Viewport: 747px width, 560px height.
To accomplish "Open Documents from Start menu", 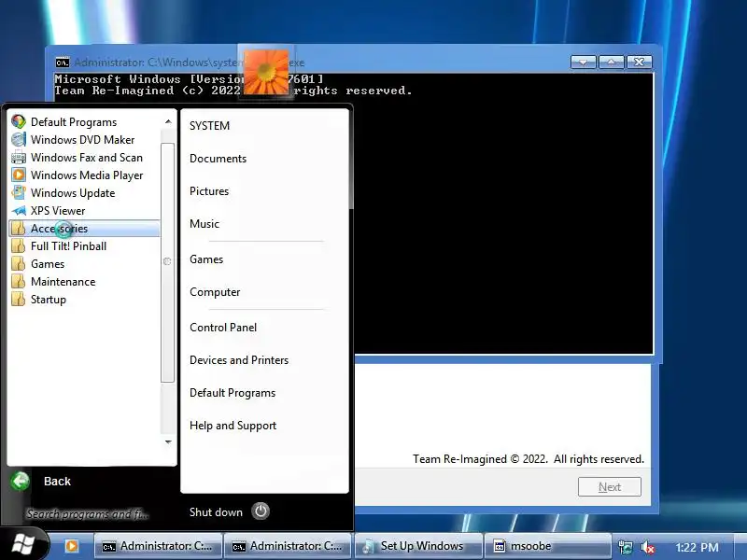I will pos(218,159).
